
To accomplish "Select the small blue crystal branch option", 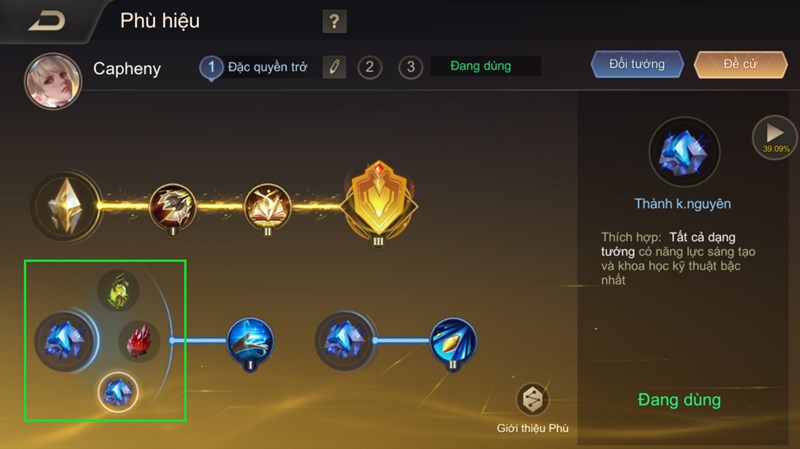I will (118, 392).
